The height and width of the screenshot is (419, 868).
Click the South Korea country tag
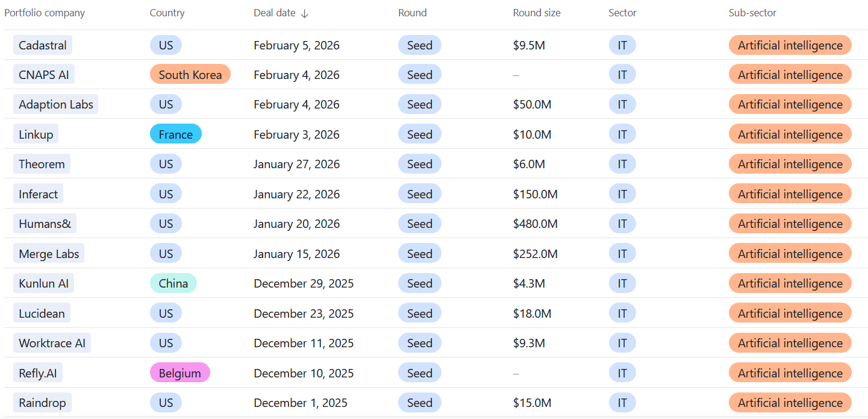point(190,75)
